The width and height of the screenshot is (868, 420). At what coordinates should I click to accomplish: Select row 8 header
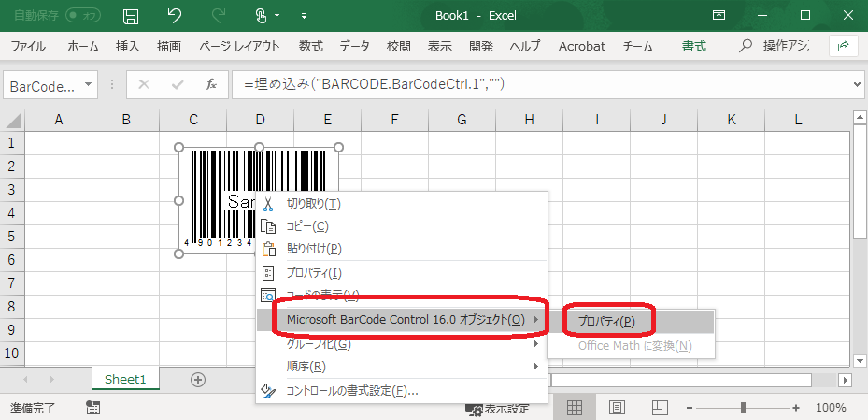click(x=11, y=307)
